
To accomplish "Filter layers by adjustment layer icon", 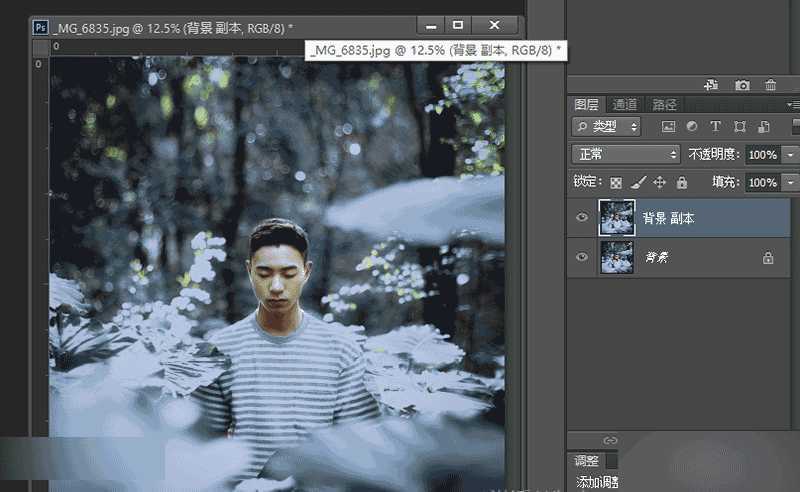I will click(692, 127).
